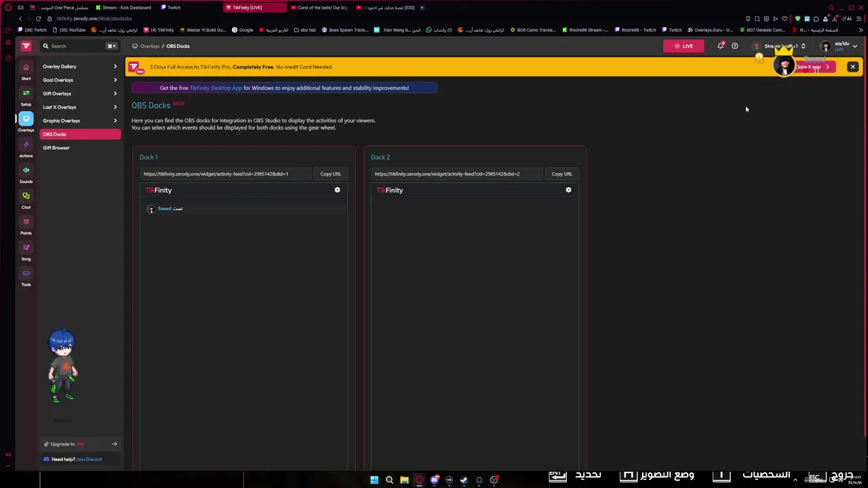Copy the Dock 2 URL

561,174
